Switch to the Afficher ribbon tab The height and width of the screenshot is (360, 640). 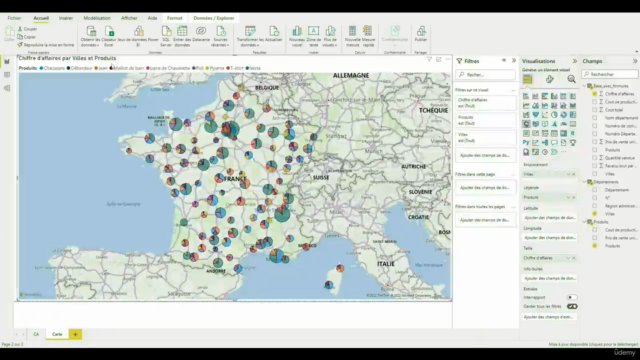coord(129,18)
